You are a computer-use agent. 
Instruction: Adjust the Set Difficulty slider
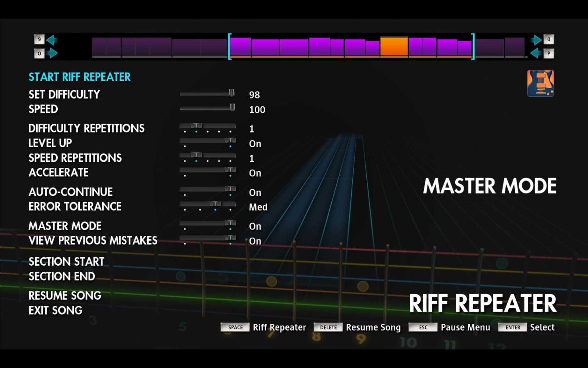point(208,93)
